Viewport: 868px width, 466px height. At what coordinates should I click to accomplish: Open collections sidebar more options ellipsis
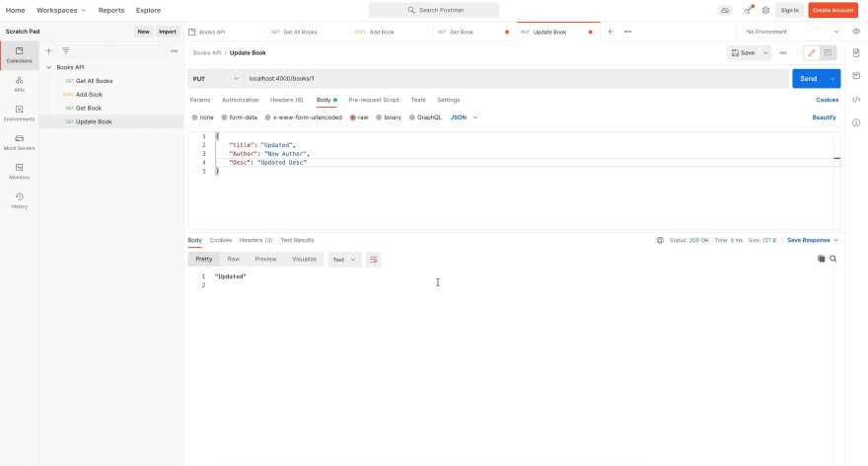click(175, 51)
